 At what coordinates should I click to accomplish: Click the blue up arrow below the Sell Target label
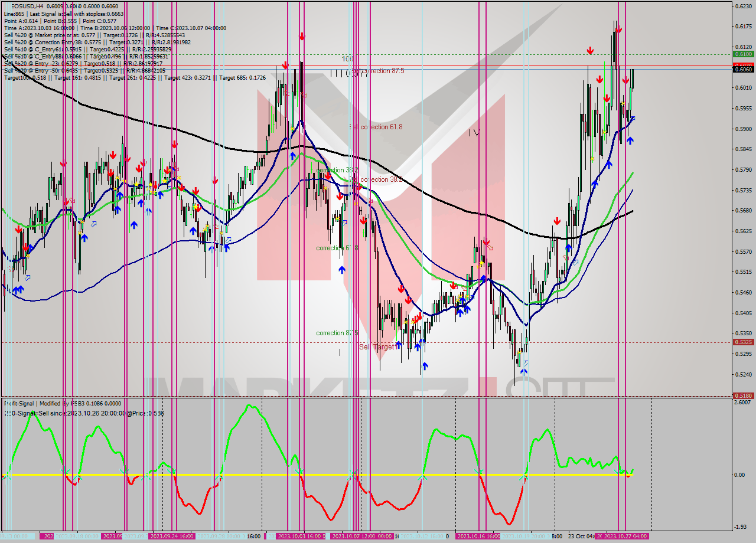point(399,345)
